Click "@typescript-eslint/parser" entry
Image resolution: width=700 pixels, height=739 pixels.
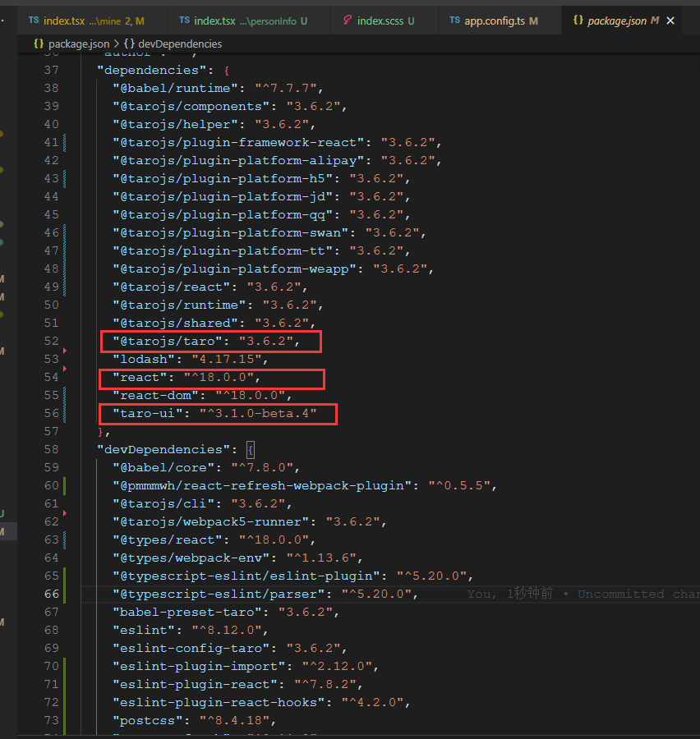pos(265,594)
